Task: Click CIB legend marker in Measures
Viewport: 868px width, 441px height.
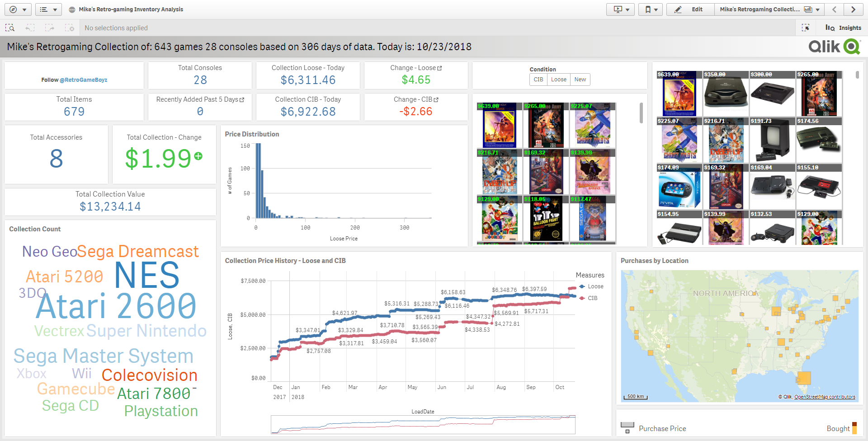Action: 582,298
